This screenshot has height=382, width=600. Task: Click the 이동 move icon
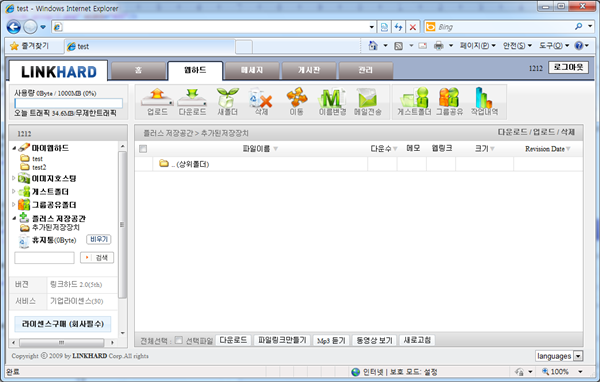[297, 98]
